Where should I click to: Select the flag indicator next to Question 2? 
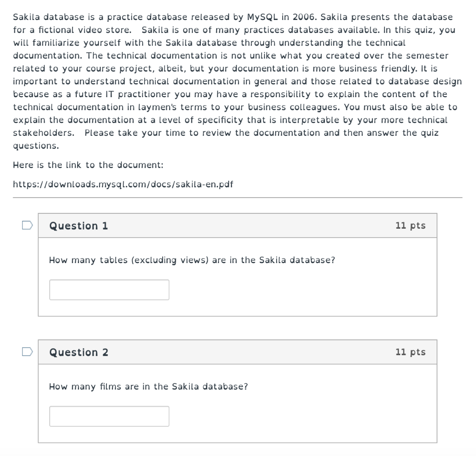tap(26, 351)
